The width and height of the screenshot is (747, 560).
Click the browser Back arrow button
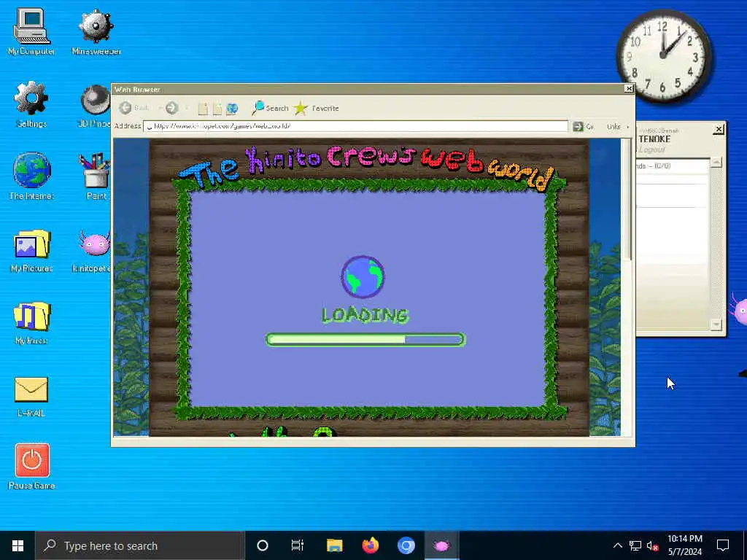[125, 108]
